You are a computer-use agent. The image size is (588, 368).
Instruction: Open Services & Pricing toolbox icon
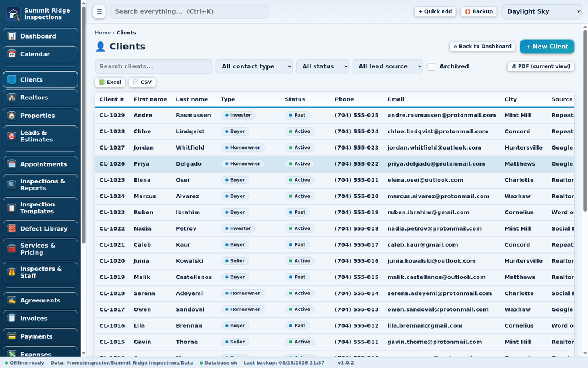click(x=12, y=249)
